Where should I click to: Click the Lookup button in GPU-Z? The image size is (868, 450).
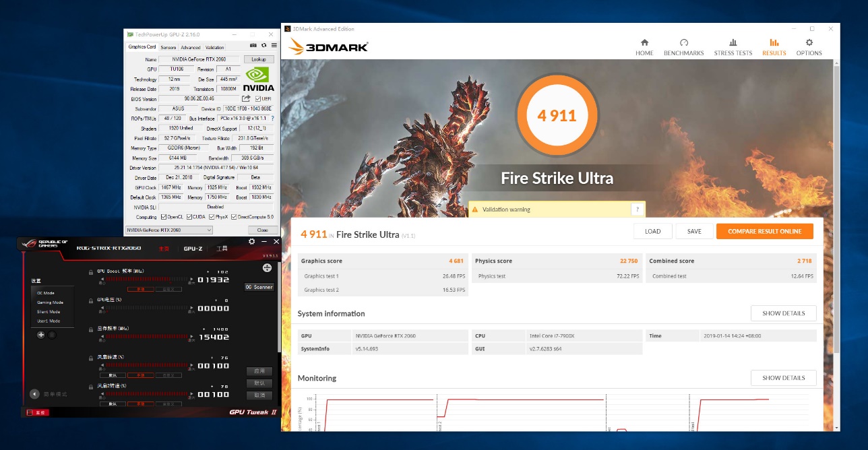[x=258, y=59]
